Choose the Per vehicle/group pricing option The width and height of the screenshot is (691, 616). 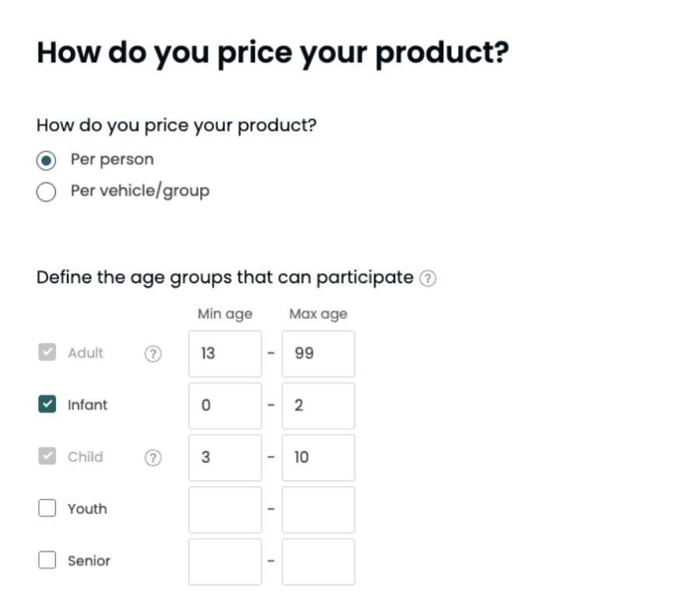(47, 191)
